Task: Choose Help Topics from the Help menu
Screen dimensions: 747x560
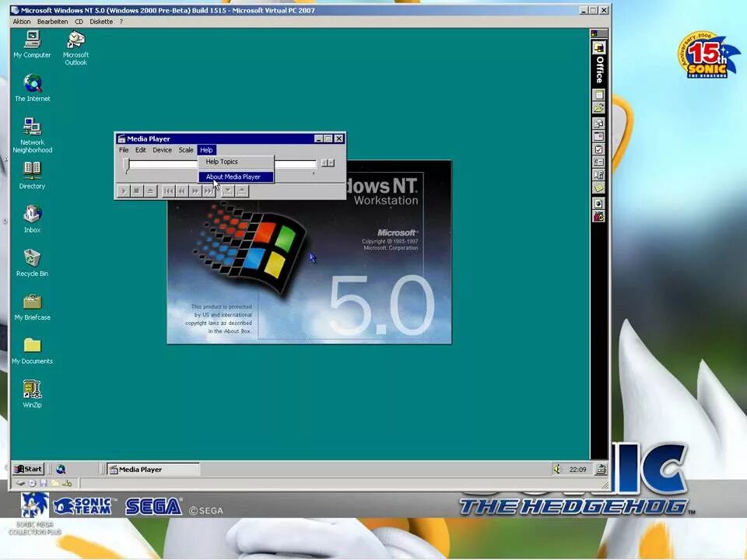Action: coord(236,162)
